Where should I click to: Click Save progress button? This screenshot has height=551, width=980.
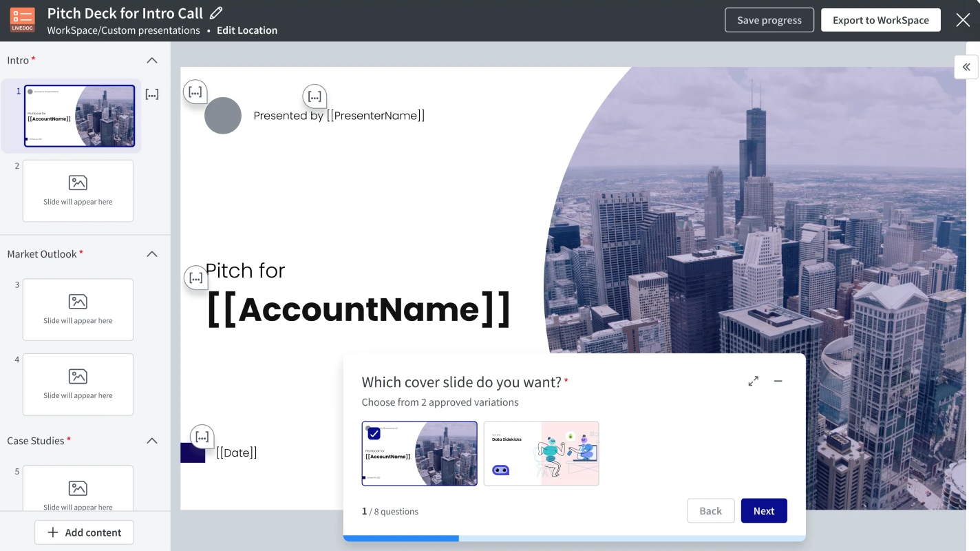(769, 20)
